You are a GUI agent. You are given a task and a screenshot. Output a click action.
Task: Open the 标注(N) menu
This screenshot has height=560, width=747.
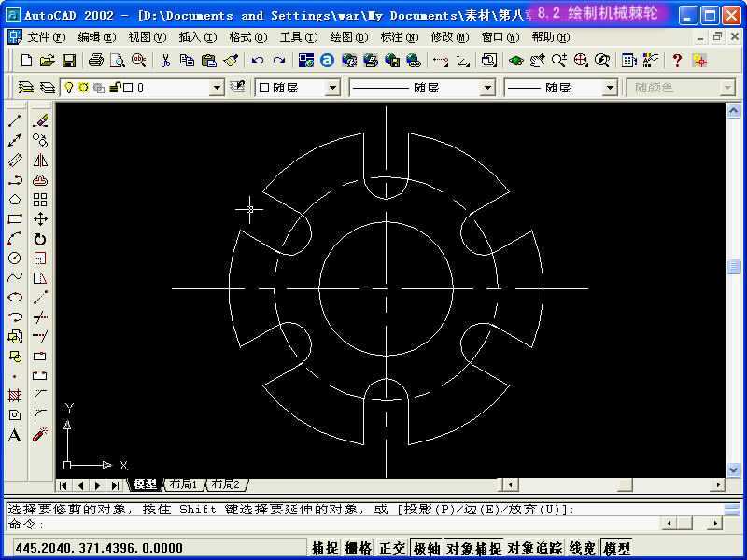coord(400,37)
